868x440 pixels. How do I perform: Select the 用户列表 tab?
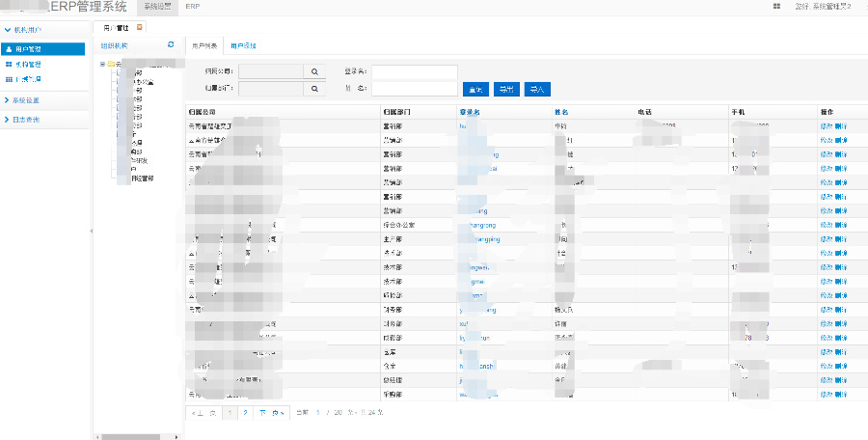click(x=204, y=46)
